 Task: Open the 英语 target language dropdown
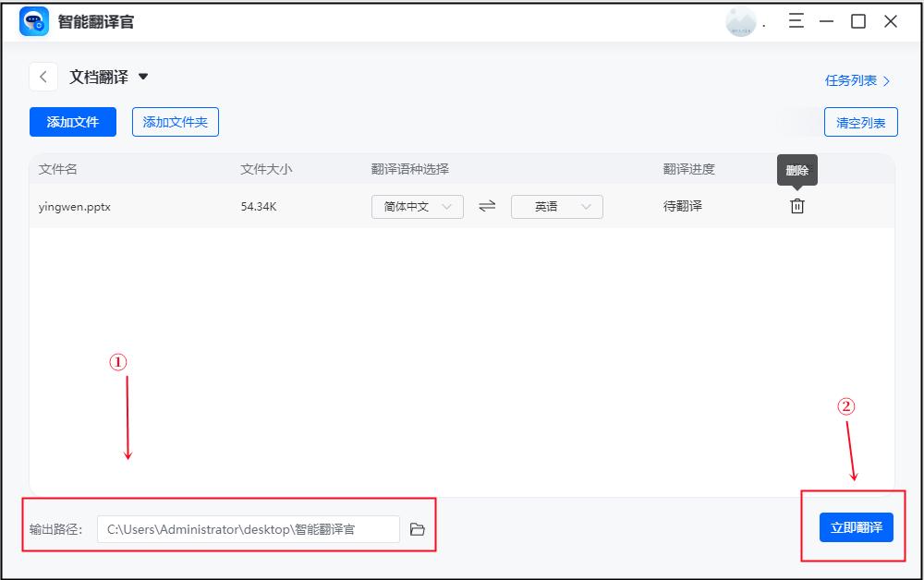click(x=556, y=206)
